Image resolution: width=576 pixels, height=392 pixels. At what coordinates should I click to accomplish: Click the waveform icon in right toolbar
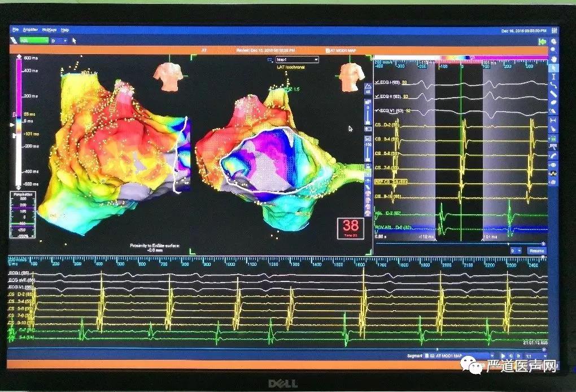click(x=554, y=173)
